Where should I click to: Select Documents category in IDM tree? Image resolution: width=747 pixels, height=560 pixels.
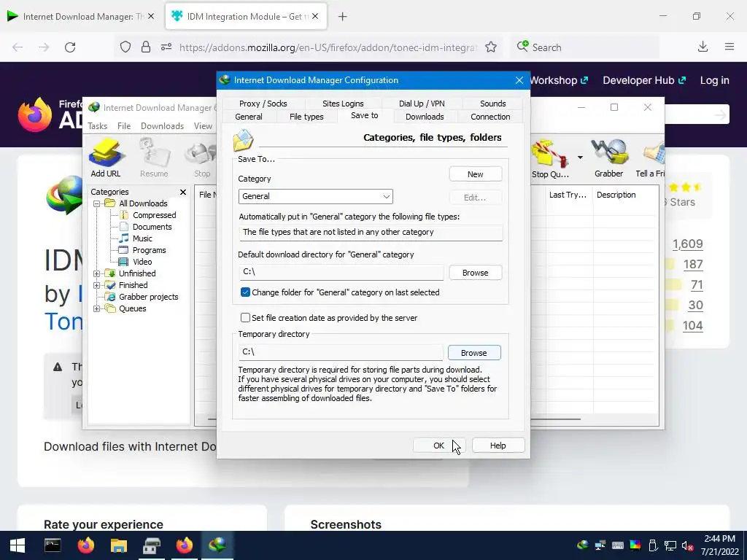[152, 227]
